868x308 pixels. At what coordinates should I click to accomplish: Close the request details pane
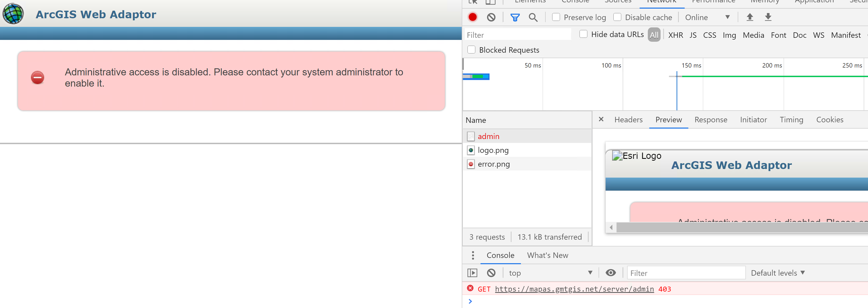[601, 119]
